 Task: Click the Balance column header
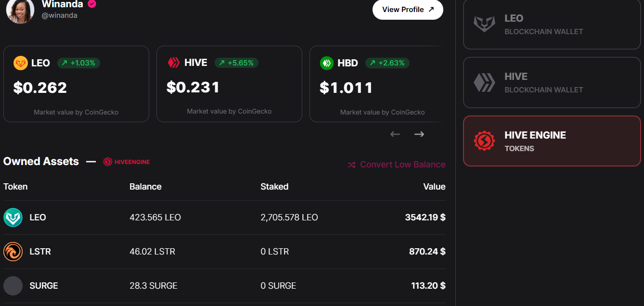tap(145, 187)
